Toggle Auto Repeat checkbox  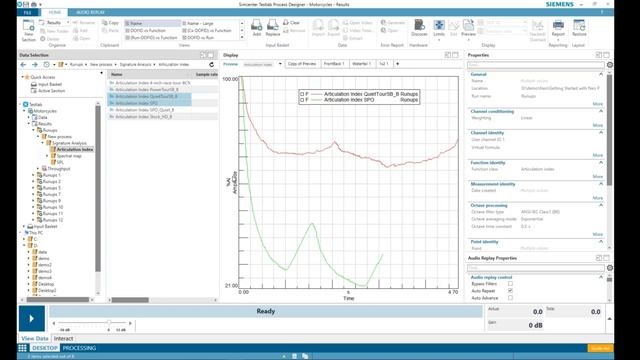(x=510, y=291)
